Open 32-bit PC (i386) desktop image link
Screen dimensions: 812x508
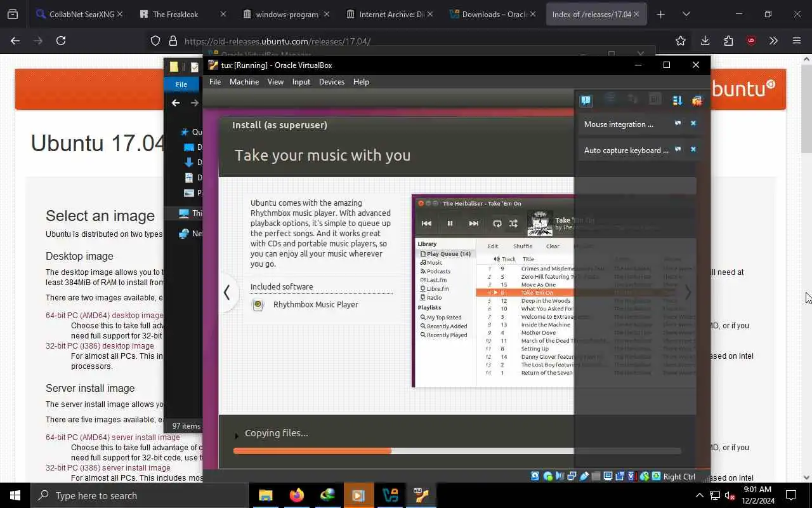100,345
